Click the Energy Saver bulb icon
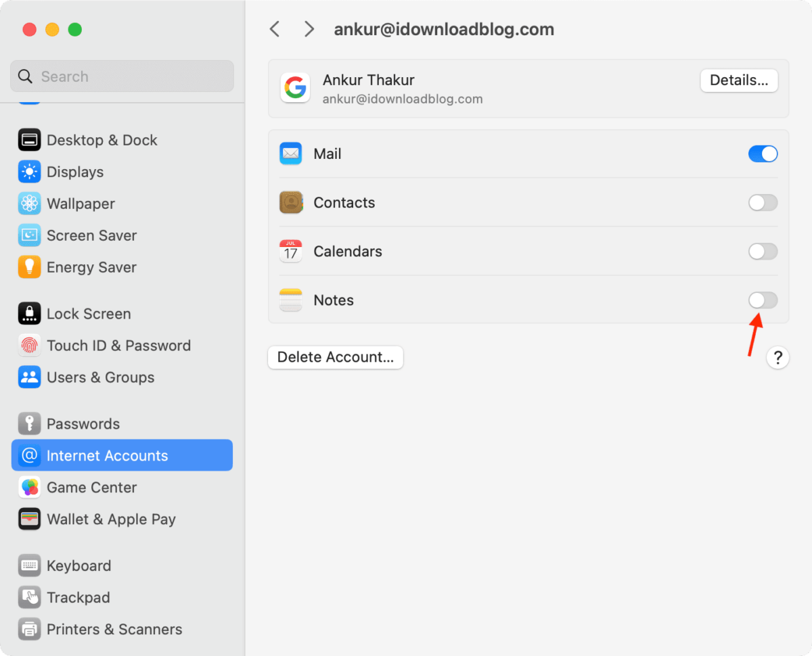 pos(29,267)
